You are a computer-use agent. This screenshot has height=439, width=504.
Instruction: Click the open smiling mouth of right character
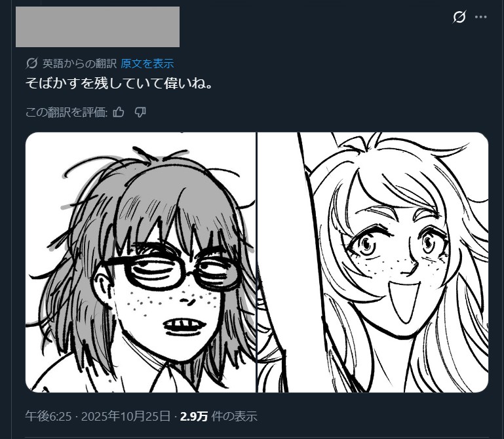point(406,301)
